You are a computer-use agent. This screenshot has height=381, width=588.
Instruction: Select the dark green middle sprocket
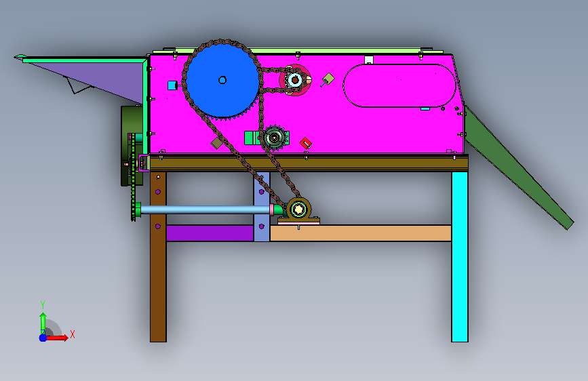pos(274,138)
